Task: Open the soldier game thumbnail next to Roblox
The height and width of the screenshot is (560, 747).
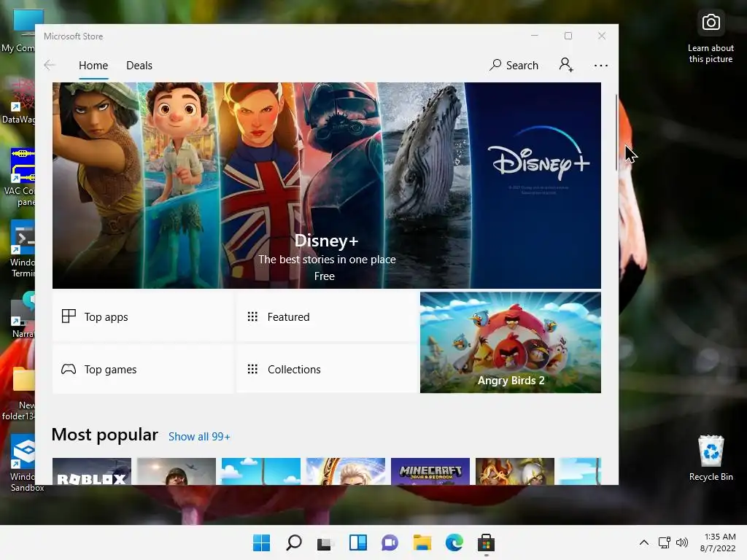Action: pyautogui.click(x=177, y=472)
